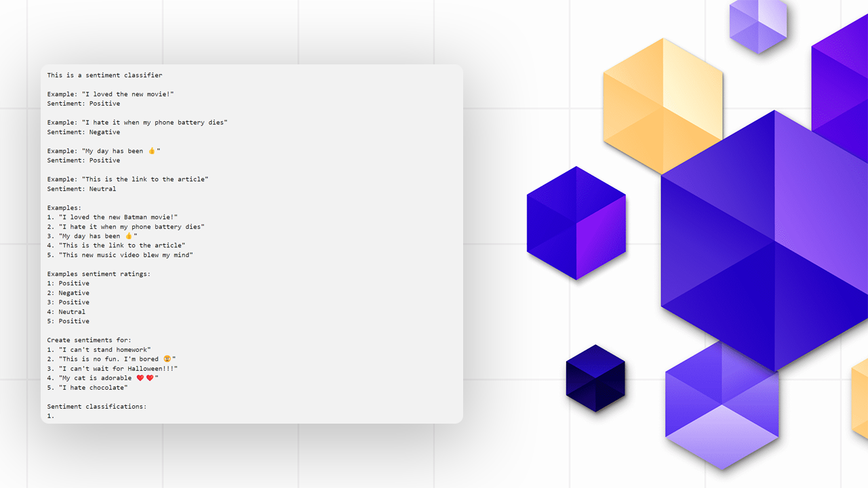Click the "Create sentiments for:" heading
868x488 pixels.
[89, 340]
